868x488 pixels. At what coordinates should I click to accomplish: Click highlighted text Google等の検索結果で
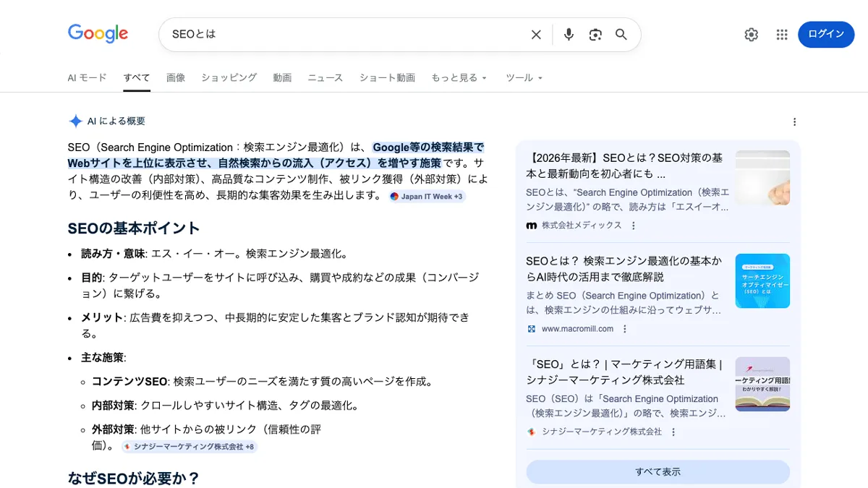[428, 147]
